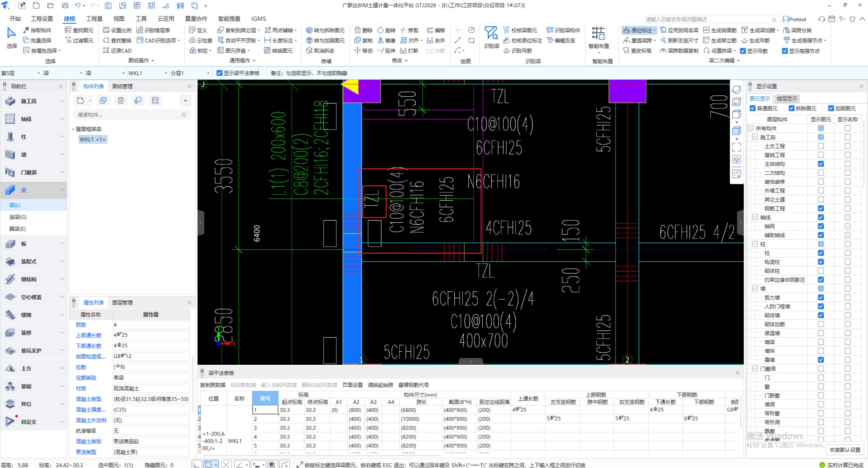The height and width of the screenshot is (468, 868).
Task: Open the 分层1 layer dropdown
Action: pos(208,73)
